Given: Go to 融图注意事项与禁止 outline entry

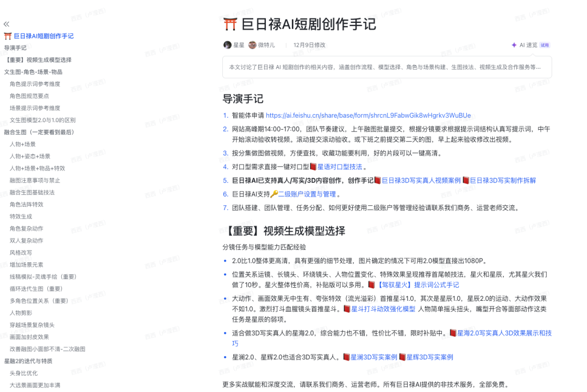Looking at the screenshot, I should [35, 180].
